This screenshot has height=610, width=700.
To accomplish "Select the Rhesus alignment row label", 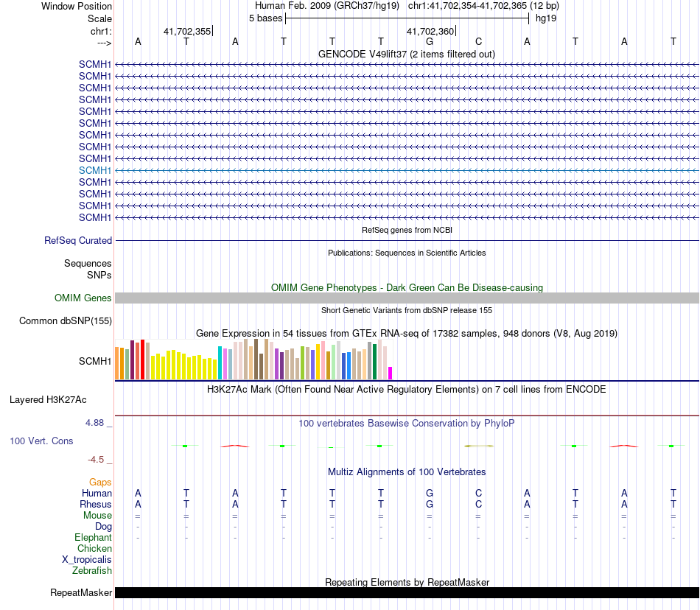I will [x=96, y=504].
